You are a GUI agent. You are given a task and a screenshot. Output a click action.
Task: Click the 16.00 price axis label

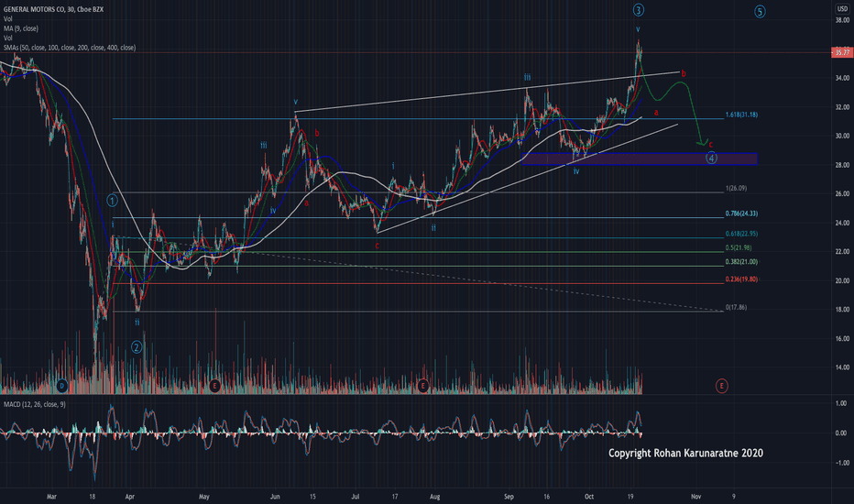click(x=842, y=338)
